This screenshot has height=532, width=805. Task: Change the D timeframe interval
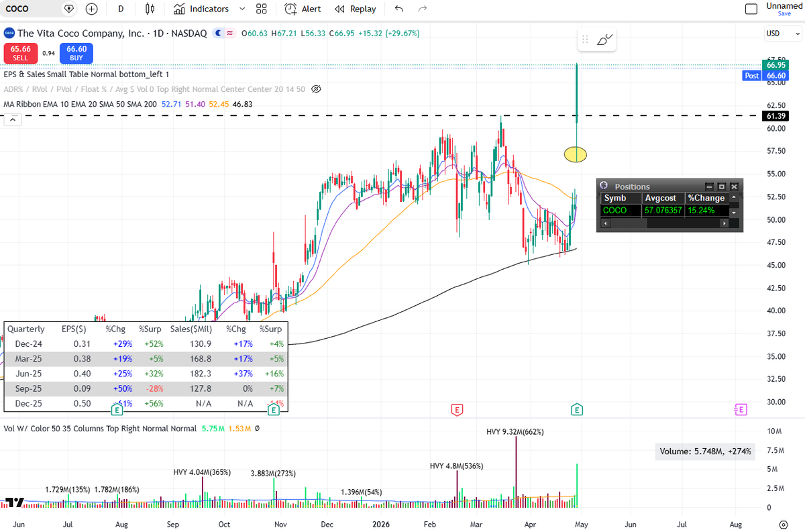pos(120,9)
